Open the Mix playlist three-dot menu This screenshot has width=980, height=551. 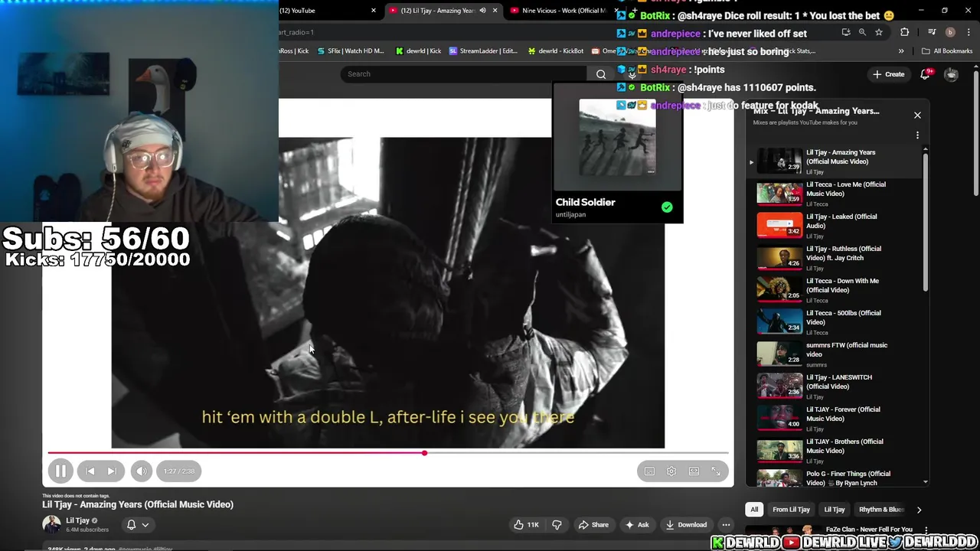[x=917, y=135]
